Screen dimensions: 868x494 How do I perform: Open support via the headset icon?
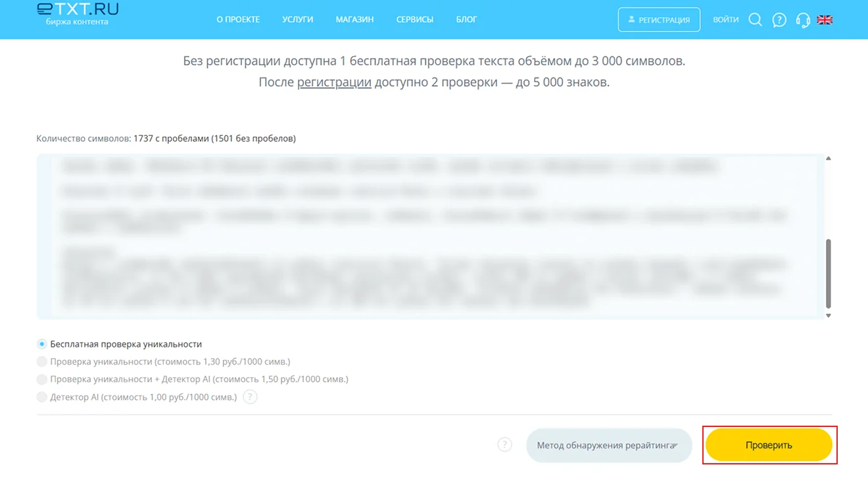[x=803, y=20]
